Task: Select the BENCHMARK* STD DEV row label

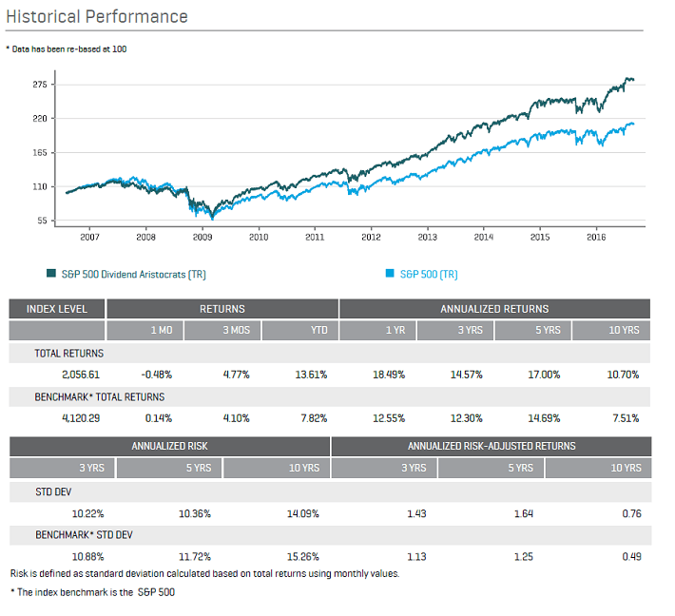Action: (x=85, y=535)
